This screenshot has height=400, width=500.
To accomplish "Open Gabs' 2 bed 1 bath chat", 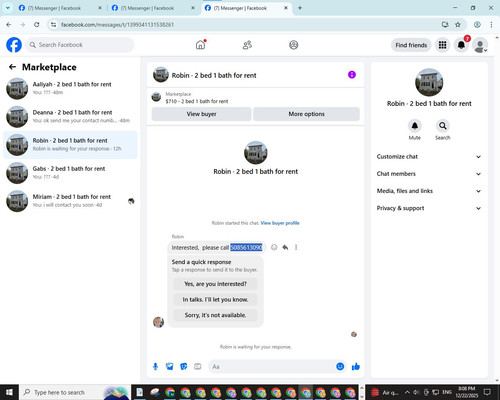I will [x=70, y=173].
